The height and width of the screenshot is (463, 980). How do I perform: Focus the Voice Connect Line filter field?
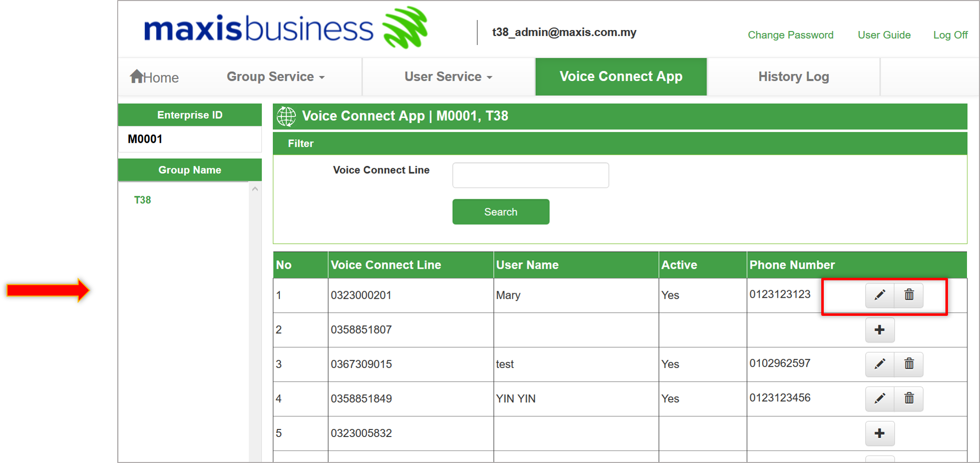click(530, 175)
